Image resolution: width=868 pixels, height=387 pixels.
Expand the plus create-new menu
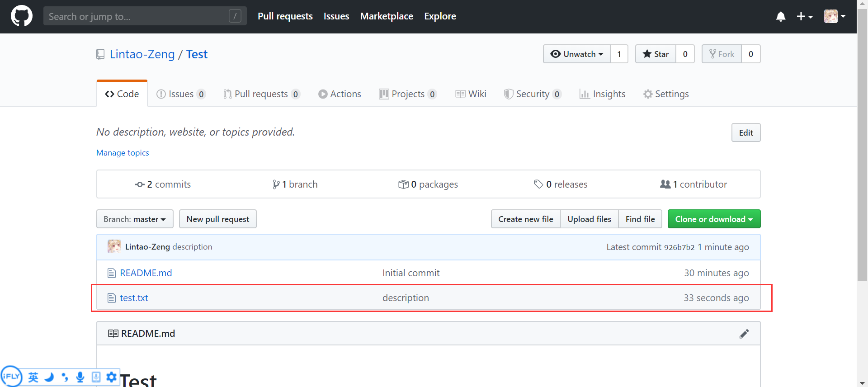(805, 17)
